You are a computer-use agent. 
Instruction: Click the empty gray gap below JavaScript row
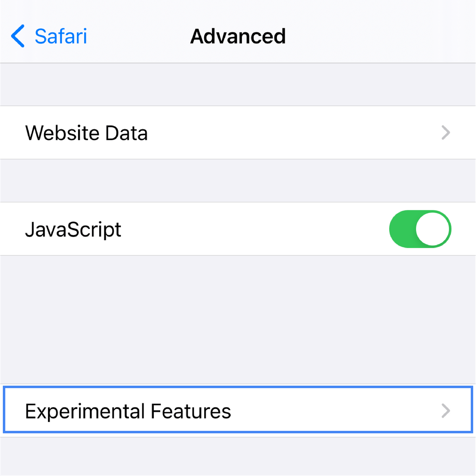pos(238,319)
